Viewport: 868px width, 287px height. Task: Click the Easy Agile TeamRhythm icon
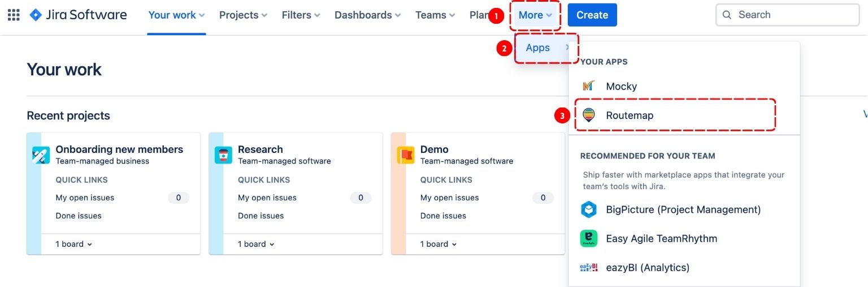pos(589,238)
